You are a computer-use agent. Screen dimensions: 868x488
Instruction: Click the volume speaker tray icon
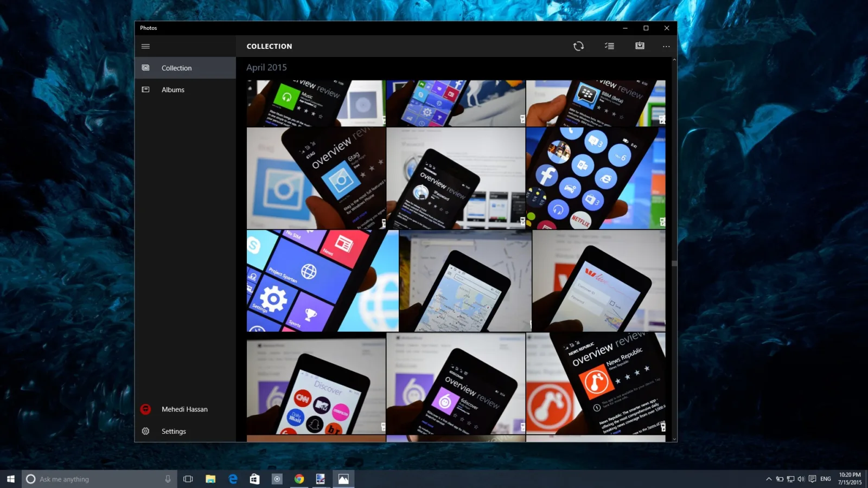point(801,479)
